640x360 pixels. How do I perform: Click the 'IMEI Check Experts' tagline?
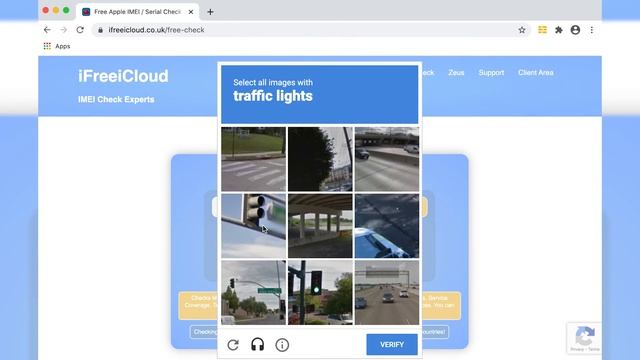pos(116,100)
